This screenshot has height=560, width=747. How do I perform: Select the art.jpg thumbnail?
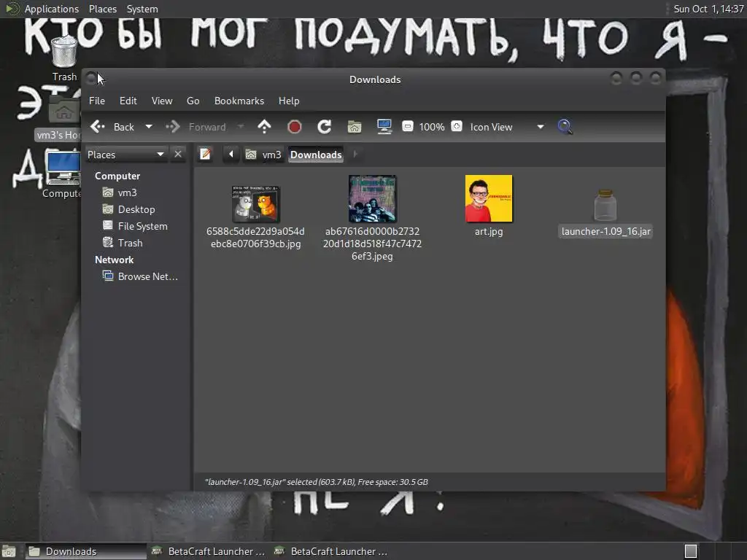point(489,198)
